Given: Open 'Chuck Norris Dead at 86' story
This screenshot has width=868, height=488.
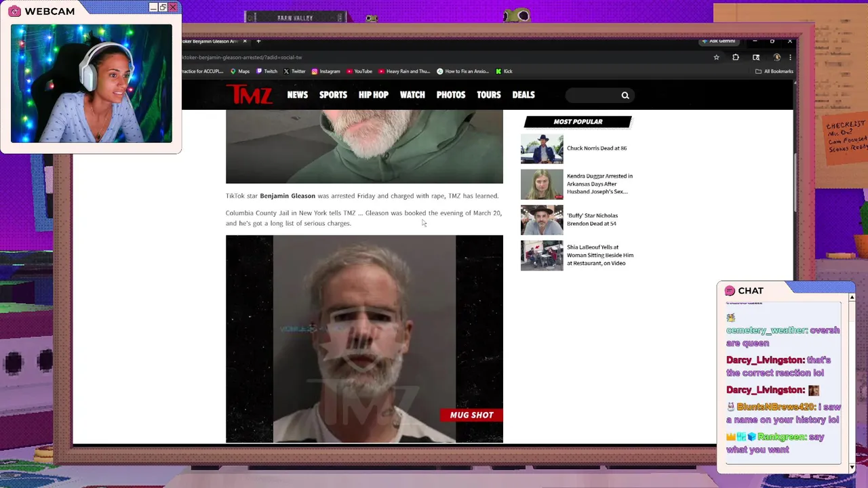Looking at the screenshot, I should tap(597, 148).
